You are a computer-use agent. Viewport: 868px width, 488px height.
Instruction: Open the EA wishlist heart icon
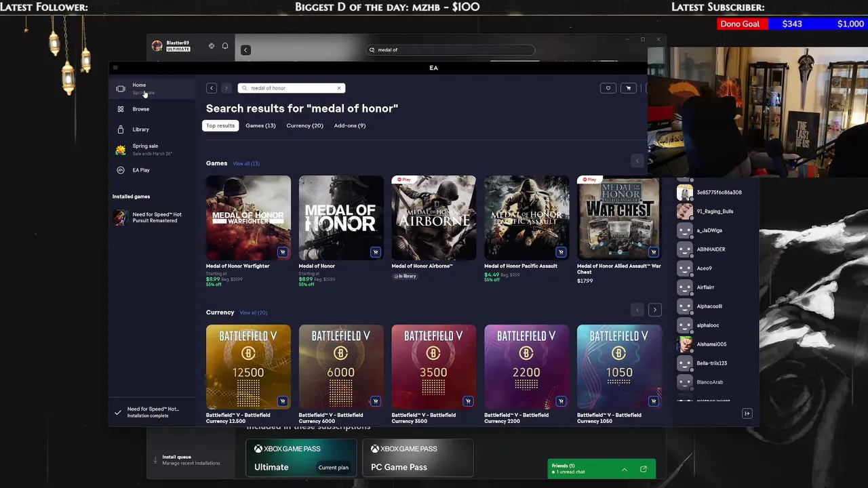(x=608, y=88)
